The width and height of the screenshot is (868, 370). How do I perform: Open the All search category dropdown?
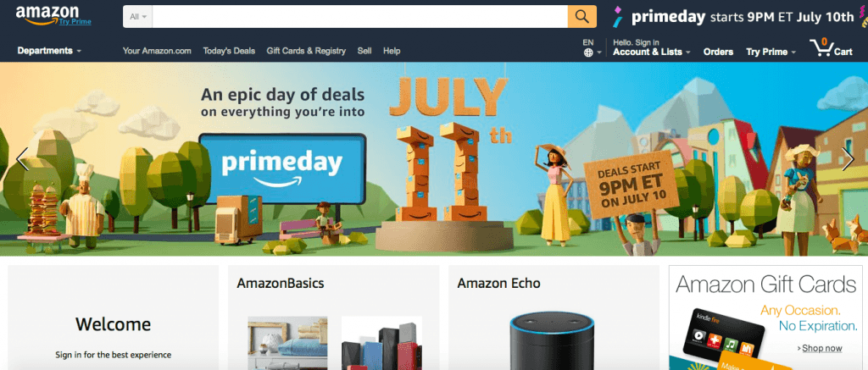tap(138, 17)
